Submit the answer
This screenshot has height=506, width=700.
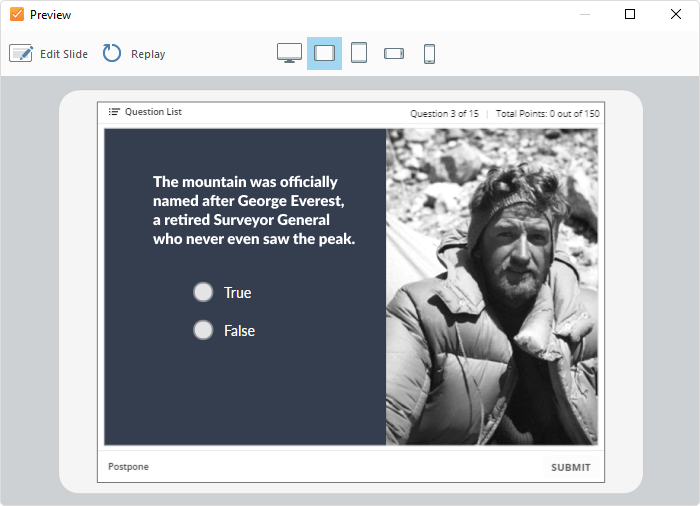(x=571, y=467)
